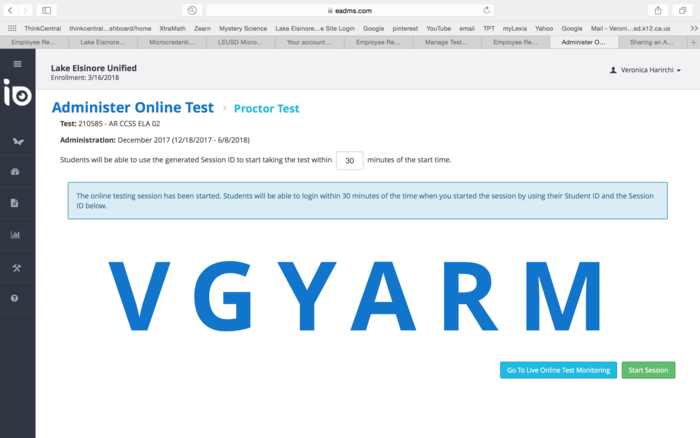
Task: Click the minutes input field showing 30
Action: pyautogui.click(x=349, y=160)
